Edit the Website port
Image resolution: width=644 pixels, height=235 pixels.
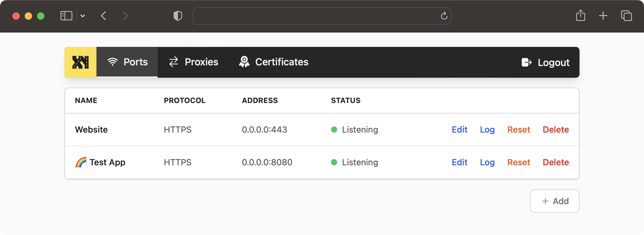(460, 130)
